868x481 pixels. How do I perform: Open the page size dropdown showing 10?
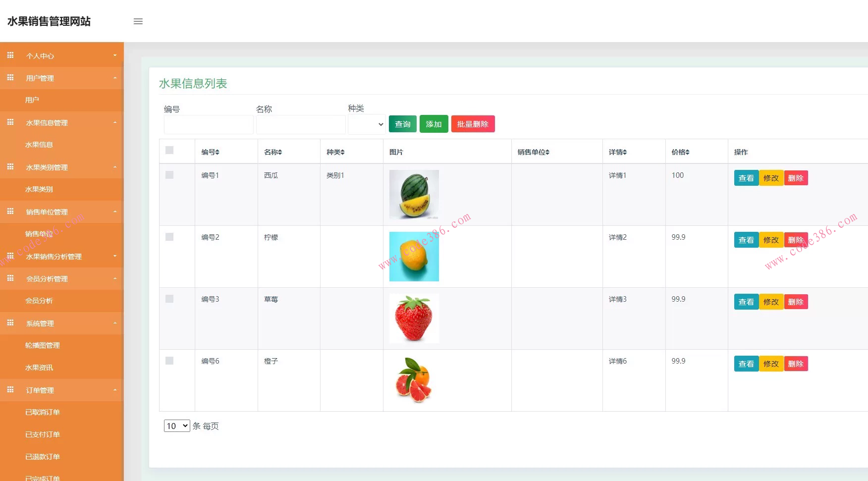tap(176, 426)
